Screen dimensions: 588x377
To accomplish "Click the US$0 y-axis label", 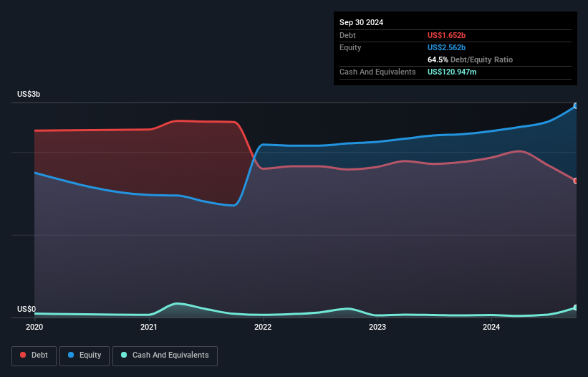I will point(26,309).
